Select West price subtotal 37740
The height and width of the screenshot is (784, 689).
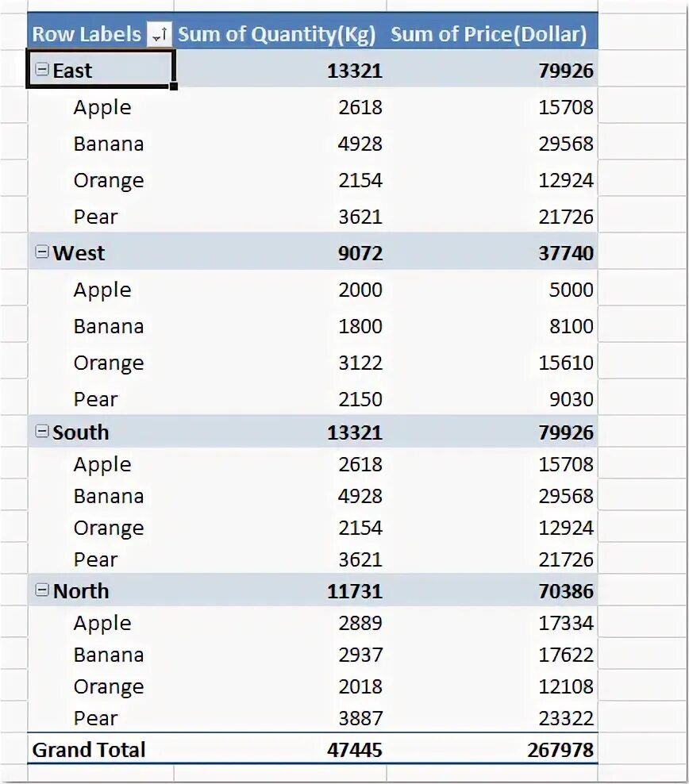coord(566,253)
